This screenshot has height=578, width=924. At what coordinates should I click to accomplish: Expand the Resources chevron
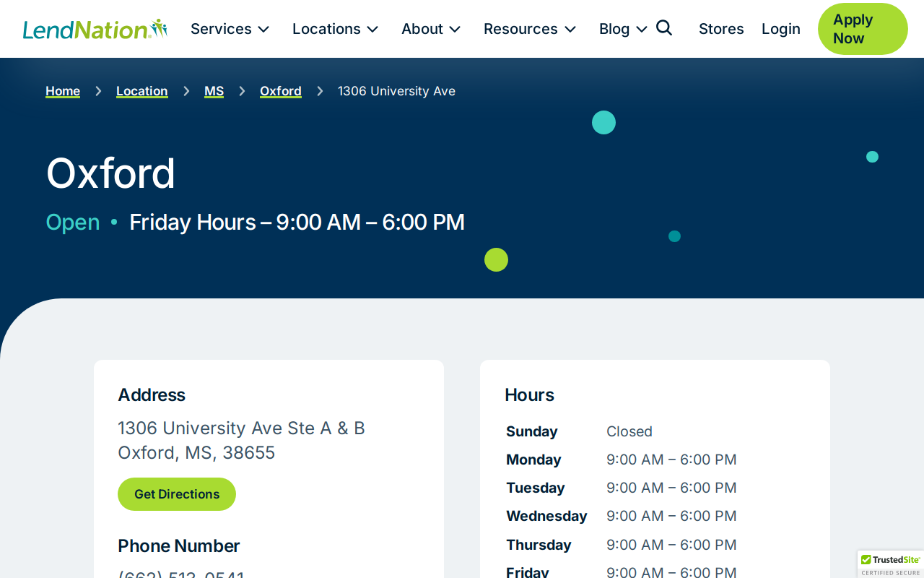pyautogui.click(x=570, y=30)
